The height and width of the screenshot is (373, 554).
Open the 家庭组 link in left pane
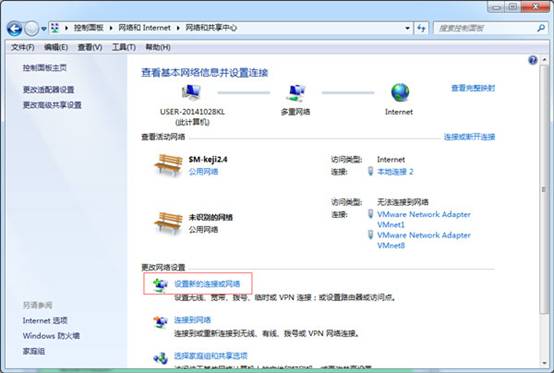(x=34, y=351)
